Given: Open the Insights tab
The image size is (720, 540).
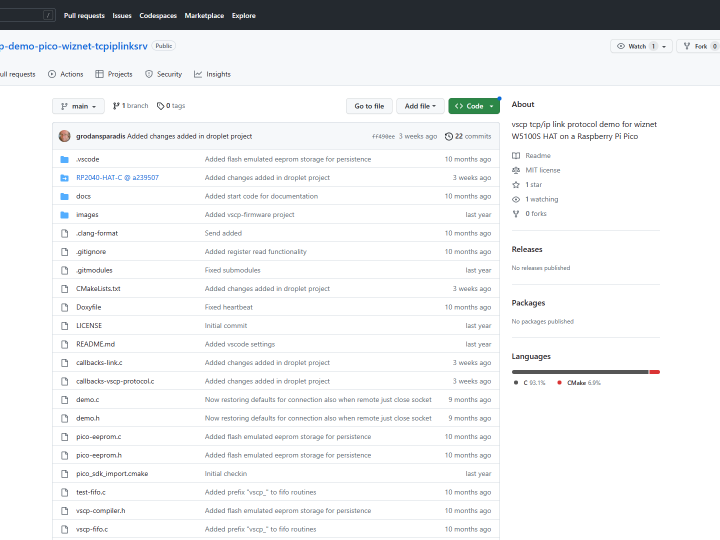Looking at the screenshot, I should click(x=212, y=74).
